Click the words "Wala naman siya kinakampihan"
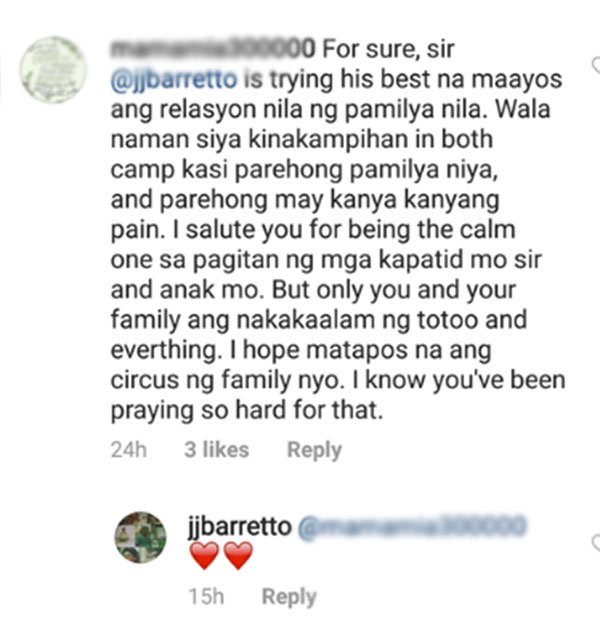 pyautogui.click(x=331, y=125)
